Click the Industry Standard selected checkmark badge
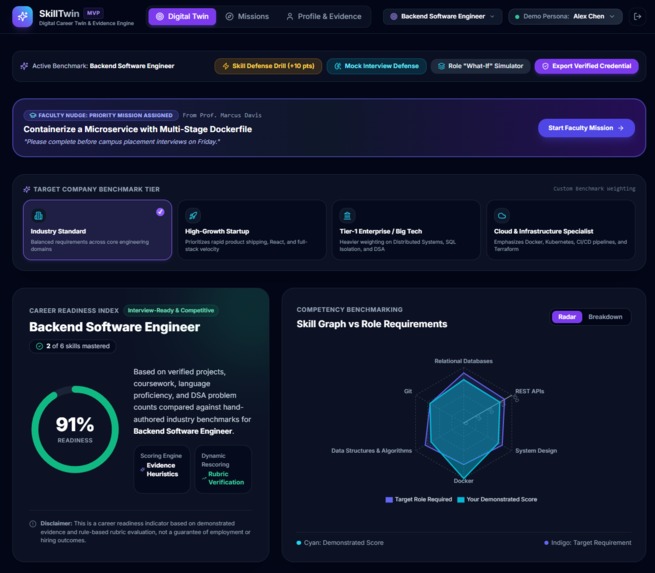The height and width of the screenshot is (573, 655). [160, 212]
